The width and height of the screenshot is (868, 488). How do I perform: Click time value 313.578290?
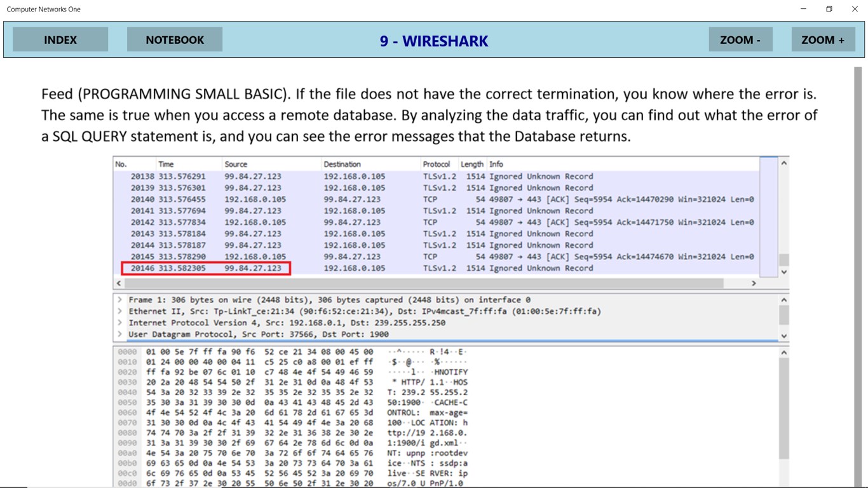[x=182, y=257]
